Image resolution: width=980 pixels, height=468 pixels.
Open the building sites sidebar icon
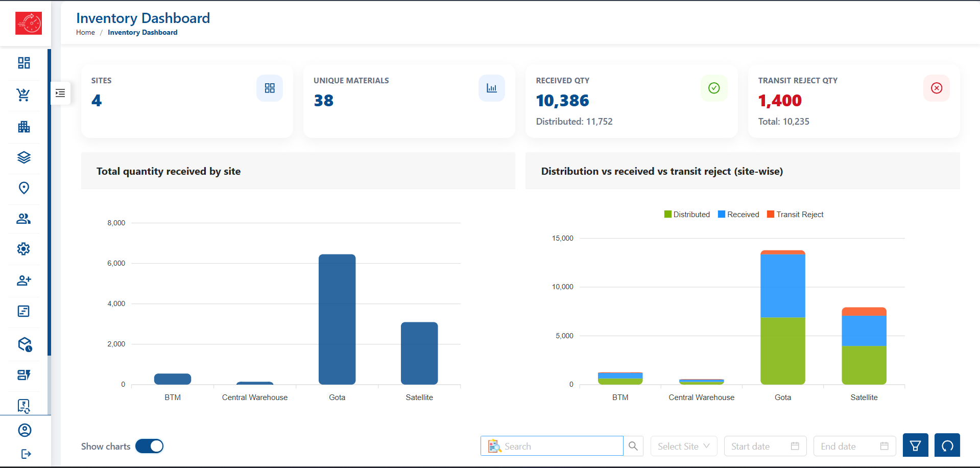[24, 126]
